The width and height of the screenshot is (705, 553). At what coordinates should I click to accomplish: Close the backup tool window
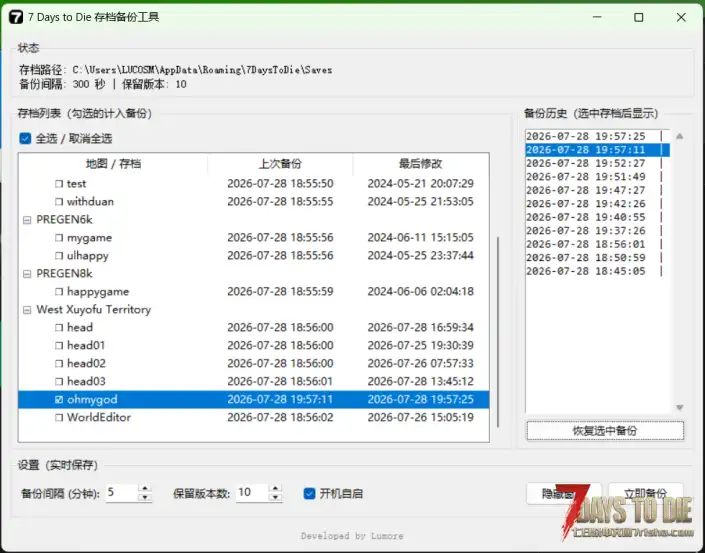pos(681,17)
